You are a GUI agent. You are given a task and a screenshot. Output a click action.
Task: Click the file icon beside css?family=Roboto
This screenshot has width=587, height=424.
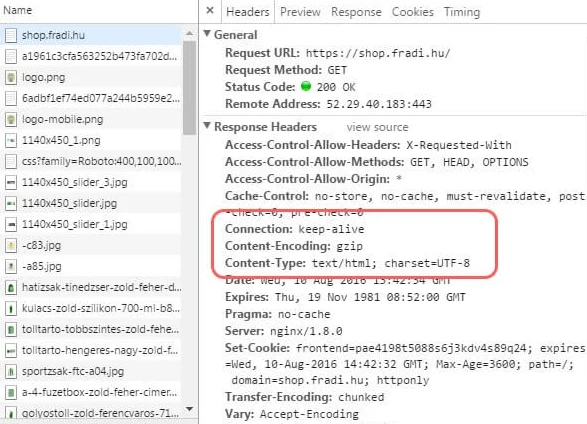(x=11, y=161)
